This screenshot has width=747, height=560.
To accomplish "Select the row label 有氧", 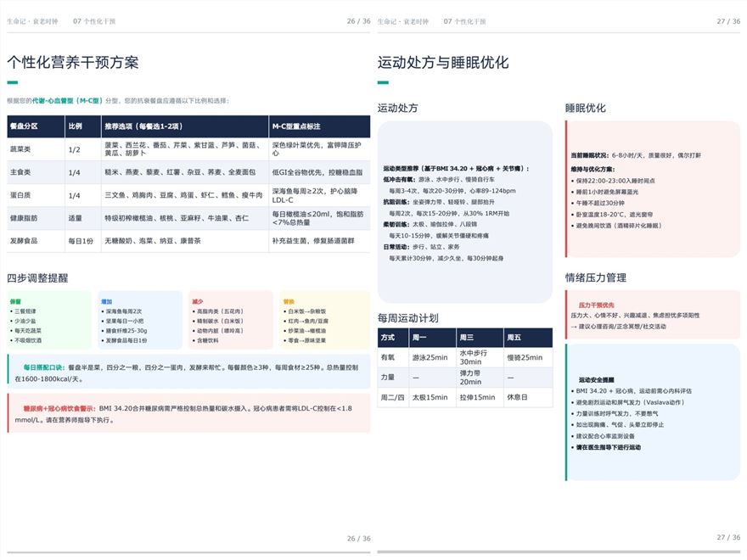I will tap(387, 357).
